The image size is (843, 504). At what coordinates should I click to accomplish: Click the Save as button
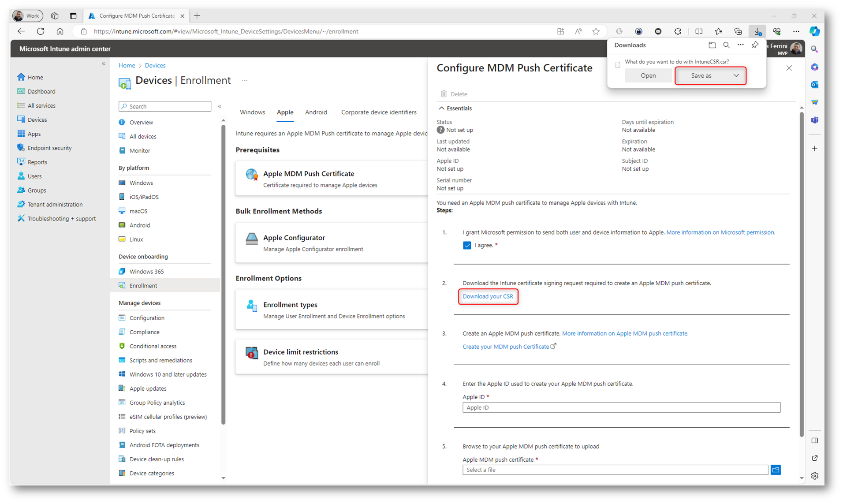[701, 75]
